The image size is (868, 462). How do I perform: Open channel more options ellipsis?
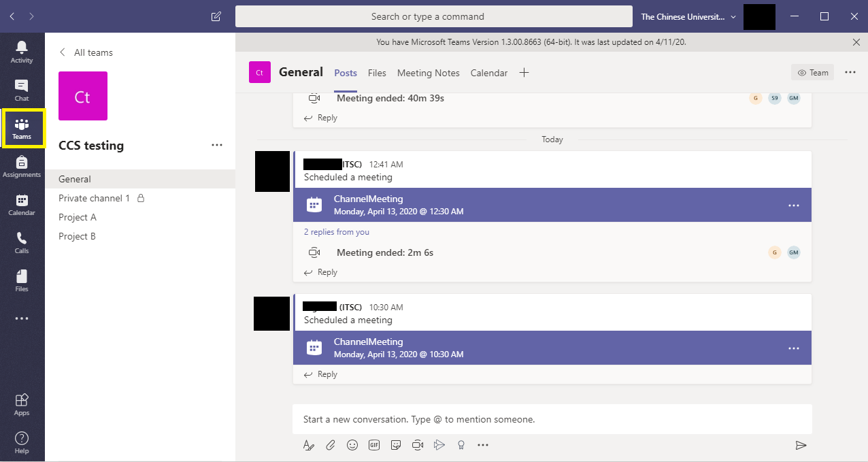pyautogui.click(x=850, y=72)
